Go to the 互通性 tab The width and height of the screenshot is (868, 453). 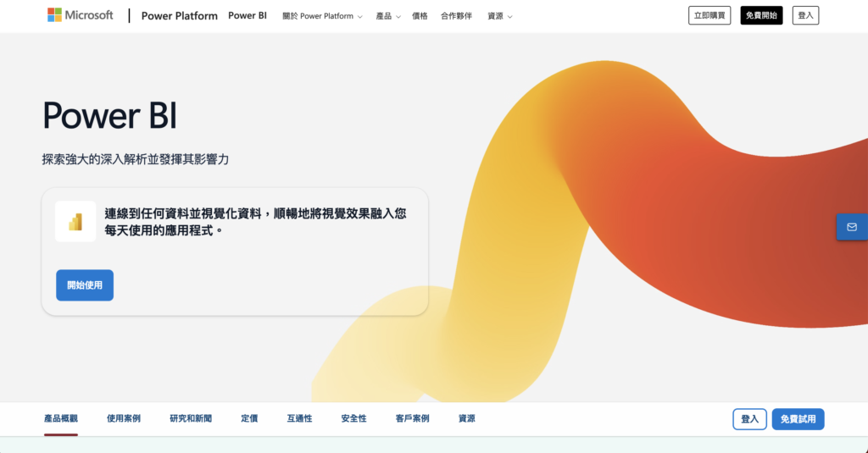tap(299, 418)
